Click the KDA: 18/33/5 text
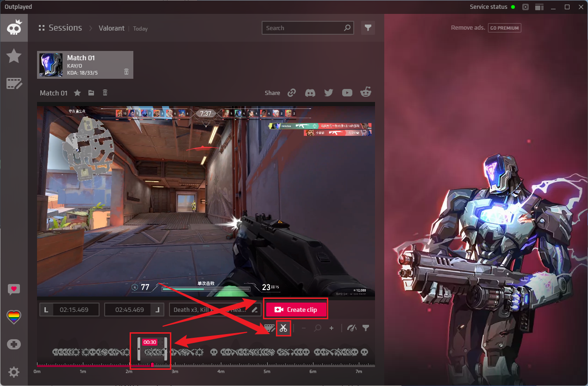 pyautogui.click(x=82, y=73)
